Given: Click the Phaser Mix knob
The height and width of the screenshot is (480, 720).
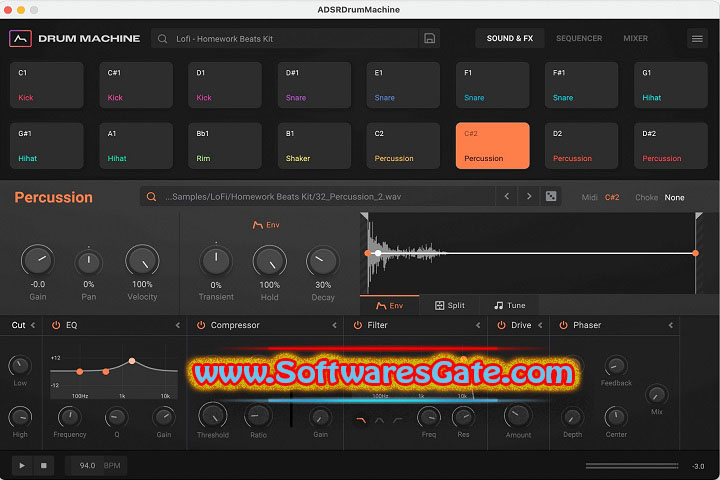Looking at the screenshot, I should [x=657, y=395].
